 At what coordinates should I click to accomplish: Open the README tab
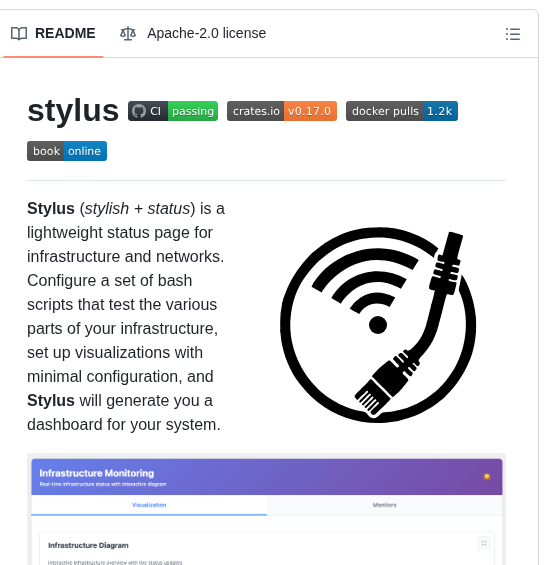coord(53,34)
